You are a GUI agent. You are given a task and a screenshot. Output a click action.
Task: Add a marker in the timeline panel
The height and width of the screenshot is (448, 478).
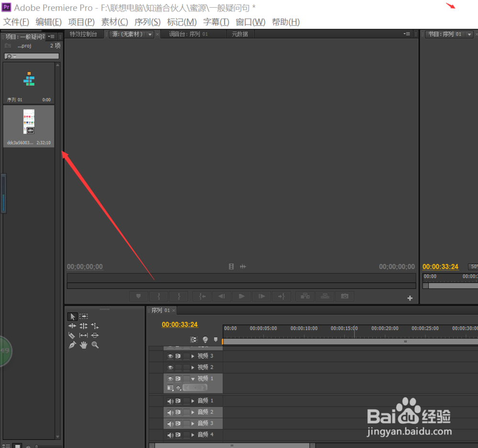coord(216,339)
